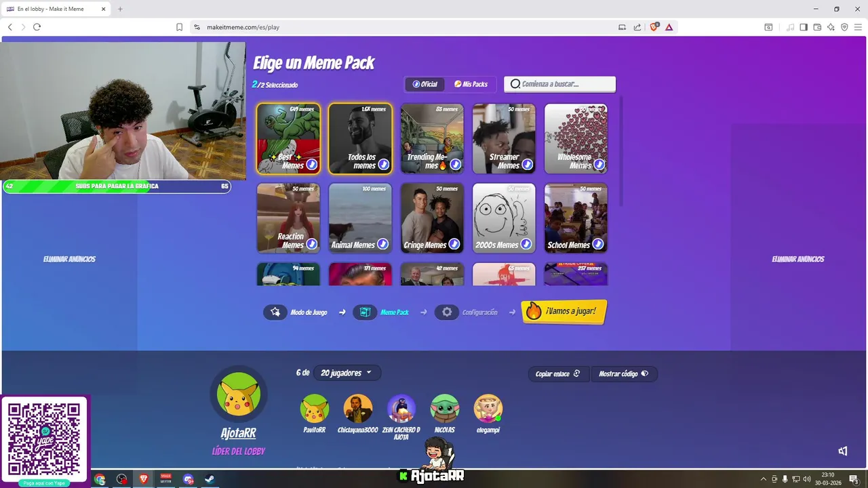Open Windows notification center
Viewport: 868px width, 488px height.
tap(854, 479)
